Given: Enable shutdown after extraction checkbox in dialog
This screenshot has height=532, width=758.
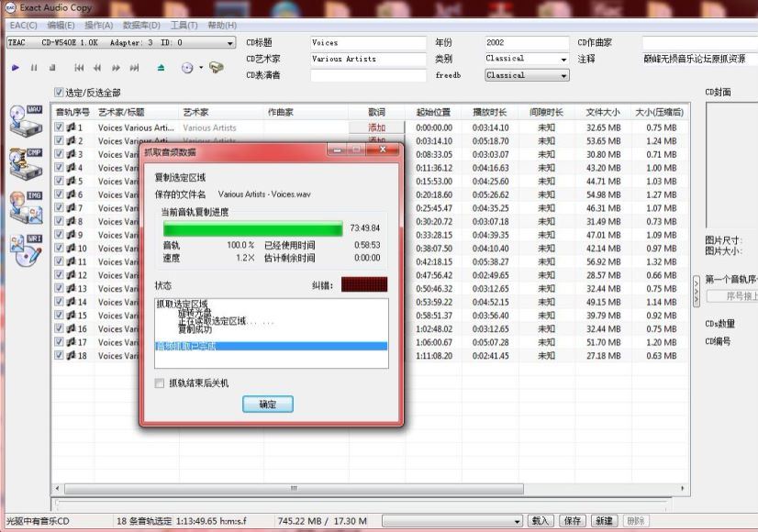Looking at the screenshot, I should [159, 383].
